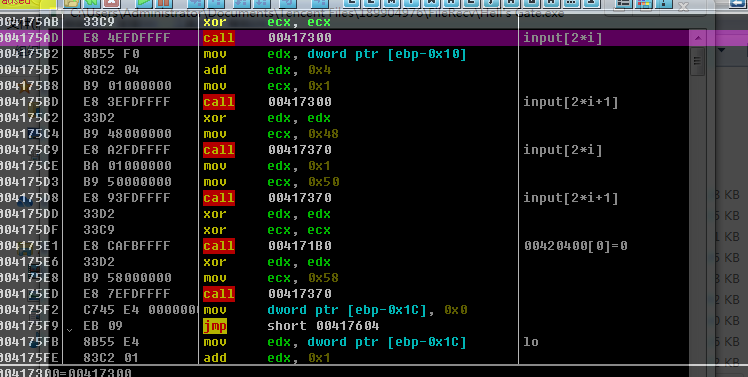Select address 004175E8
The width and height of the screenshot is (748, 377).
29,278
